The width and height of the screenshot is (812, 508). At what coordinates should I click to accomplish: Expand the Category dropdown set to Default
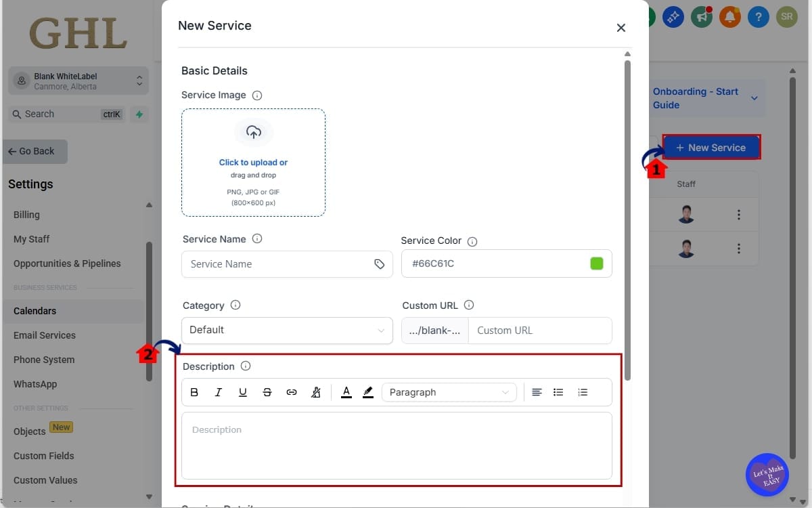coord(286,330)
